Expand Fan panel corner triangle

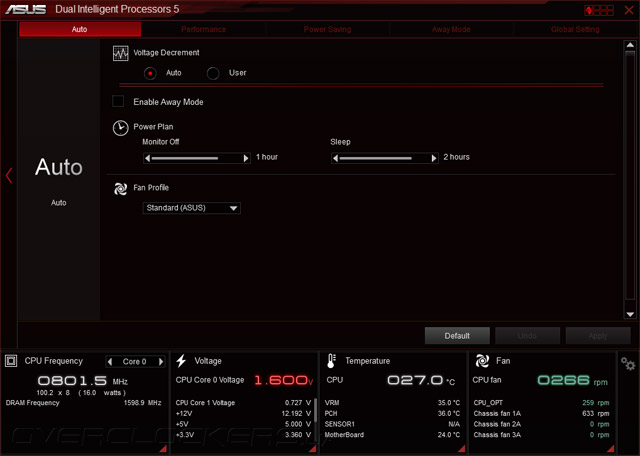(x=611, y=449)
